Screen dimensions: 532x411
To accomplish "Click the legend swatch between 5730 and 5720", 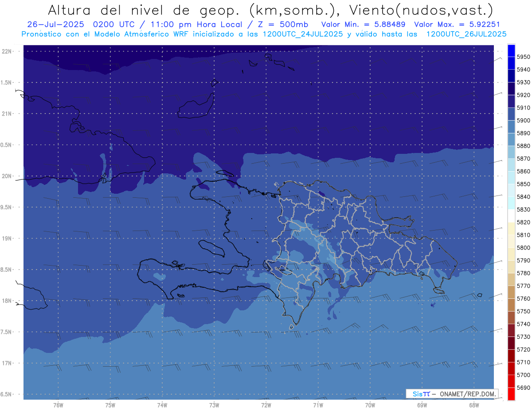I will click(511, 343).
